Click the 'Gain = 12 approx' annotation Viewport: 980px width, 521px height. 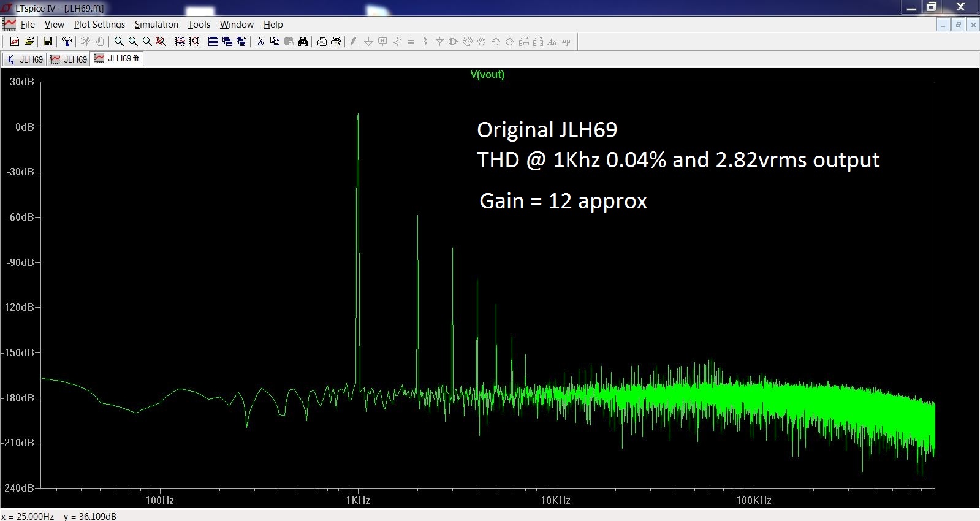563,201
